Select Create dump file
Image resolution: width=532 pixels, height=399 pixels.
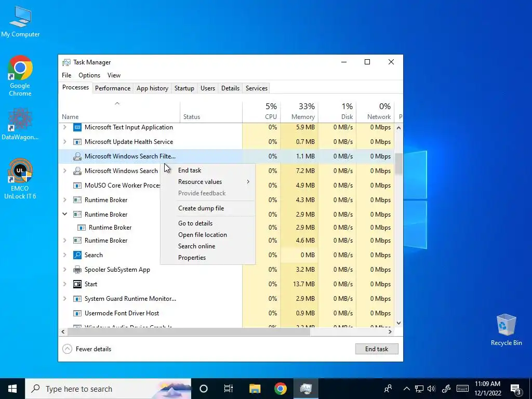208,208
